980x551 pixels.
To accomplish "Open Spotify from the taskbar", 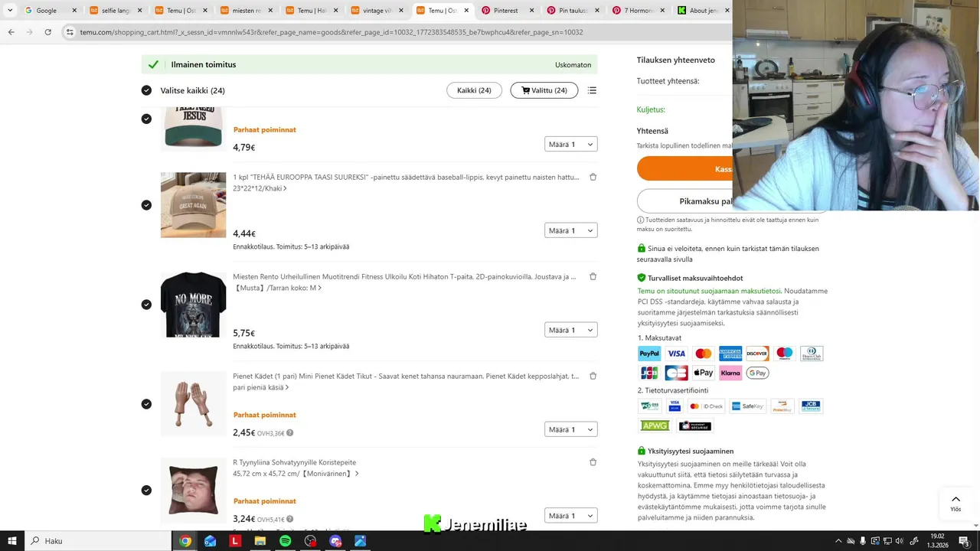I will [285, 541].
